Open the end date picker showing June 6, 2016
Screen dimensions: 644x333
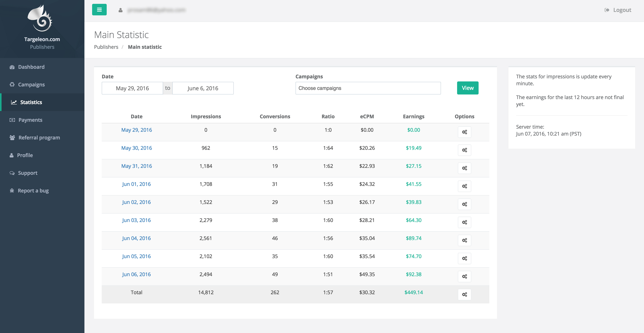pos(203,88)
